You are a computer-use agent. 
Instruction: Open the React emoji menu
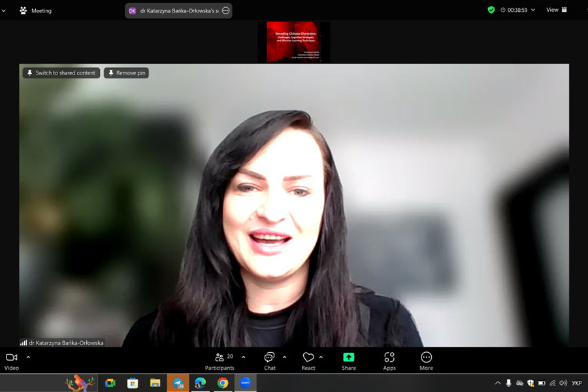(x=308, y=361)
